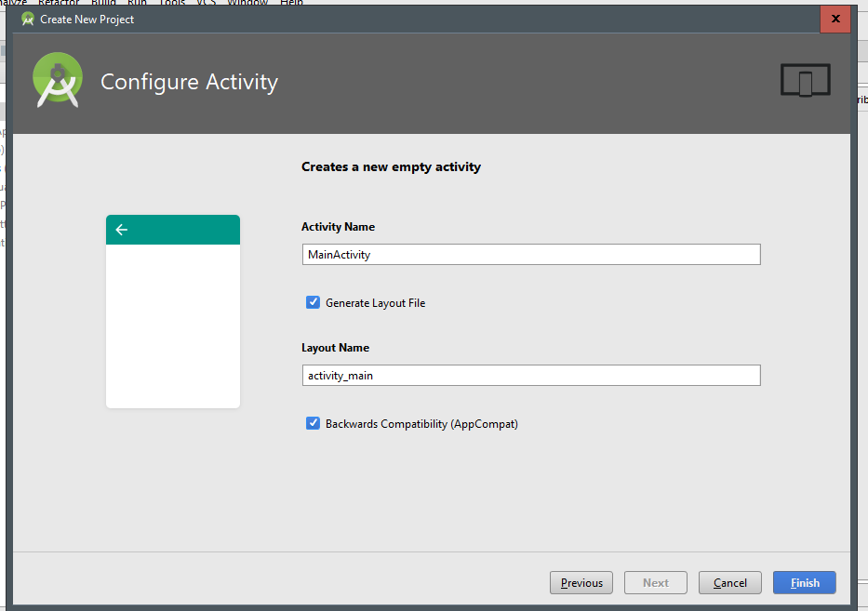This screenshot has width=868, height=611.
Task: Click the phone and tablet form factor icon
Action: click(806, 80)
